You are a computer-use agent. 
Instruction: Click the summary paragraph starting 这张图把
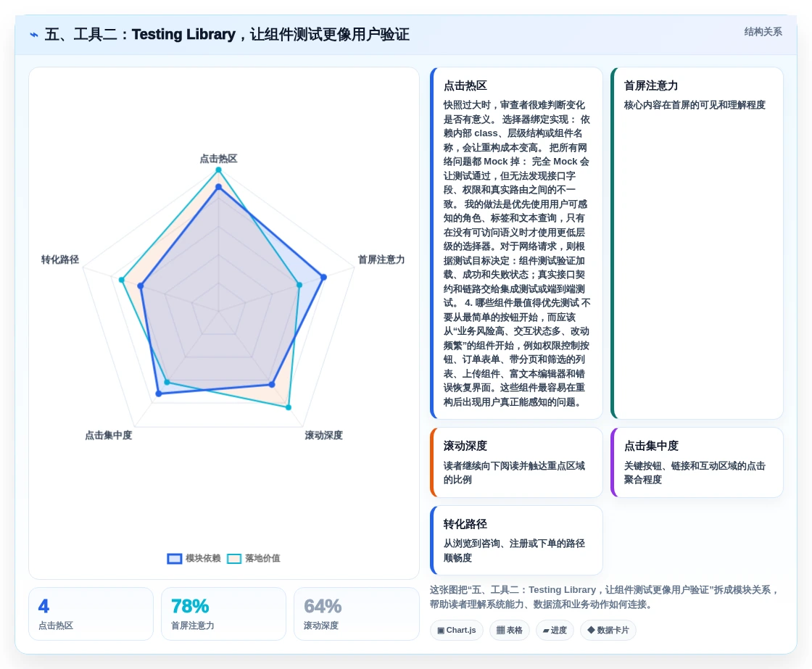click(x=605, y=597)
